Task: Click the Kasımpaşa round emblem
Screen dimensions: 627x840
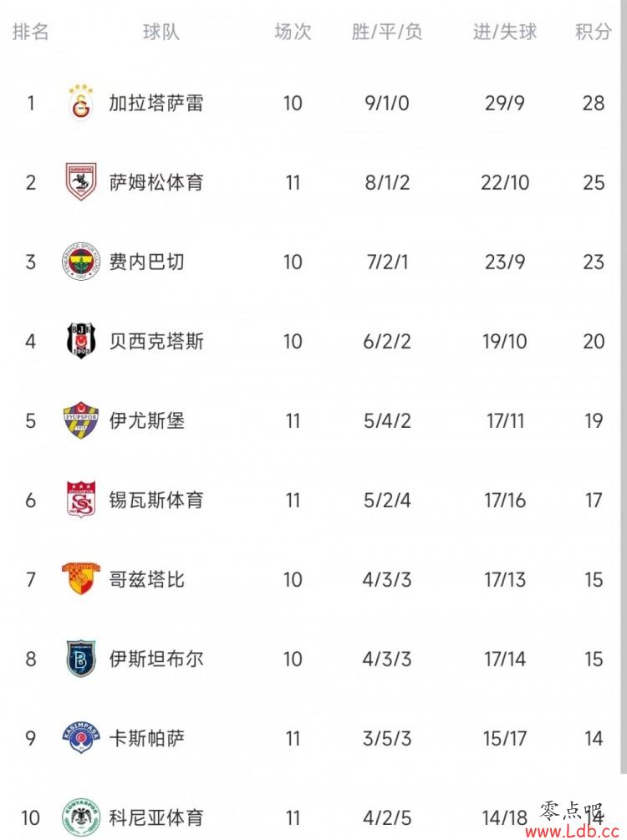Action: click(x=81, y=738)
